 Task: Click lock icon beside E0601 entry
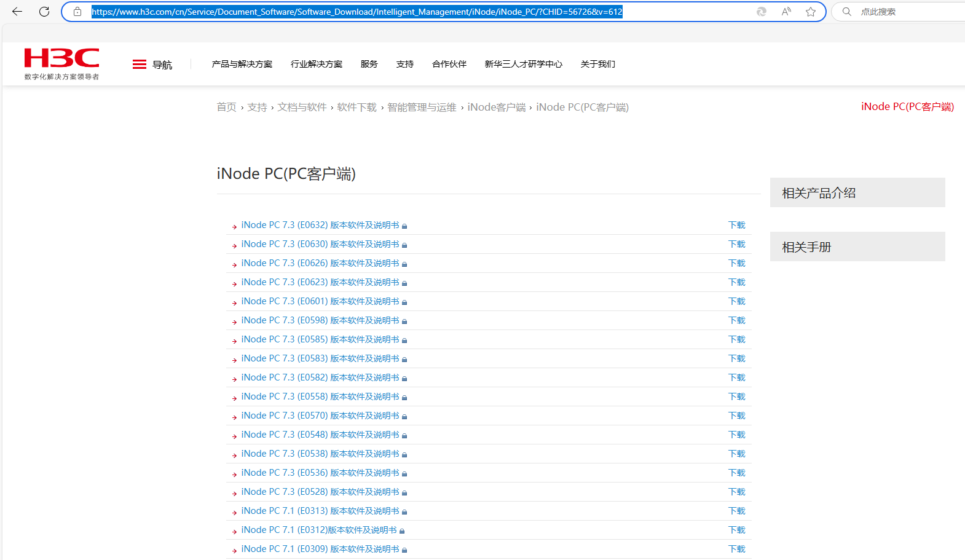click(404, 302)
